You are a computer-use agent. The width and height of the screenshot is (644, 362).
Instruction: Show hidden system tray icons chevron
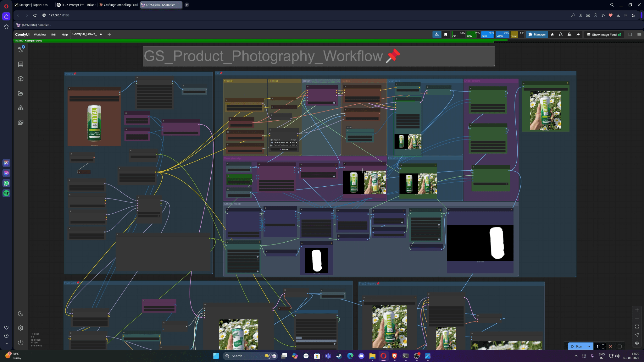click(576, 356)
